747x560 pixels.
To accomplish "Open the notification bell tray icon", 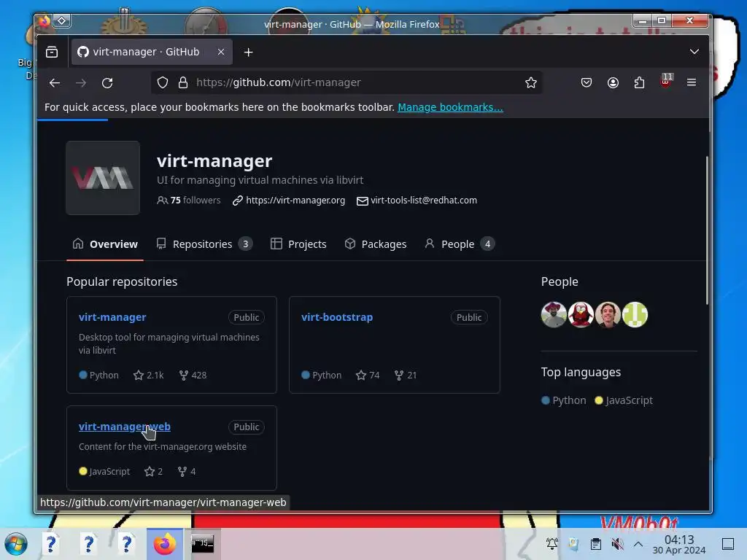I will 552,544.
